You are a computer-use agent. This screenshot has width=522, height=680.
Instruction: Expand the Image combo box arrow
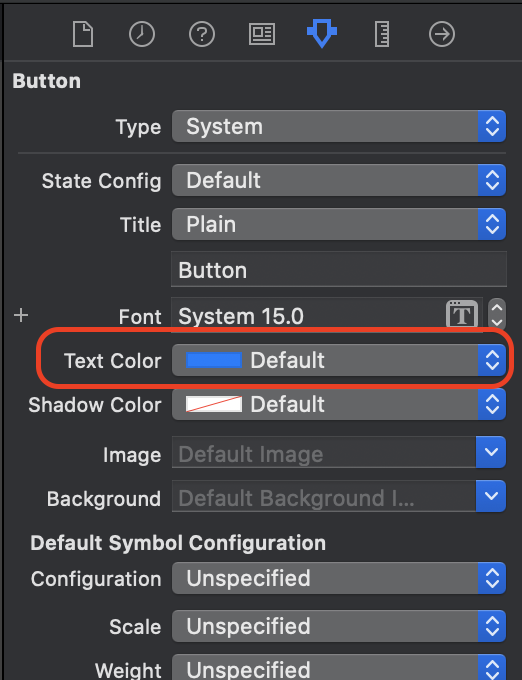[491, 452]
